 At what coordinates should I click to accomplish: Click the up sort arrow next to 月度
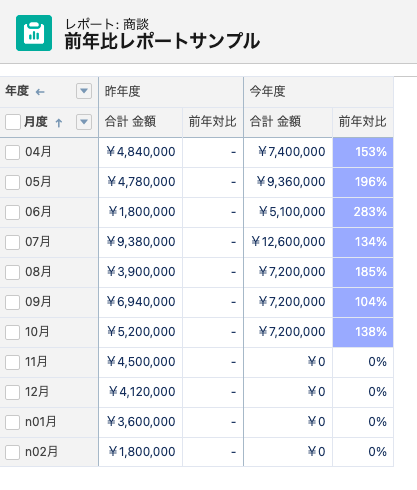point(59,123)
